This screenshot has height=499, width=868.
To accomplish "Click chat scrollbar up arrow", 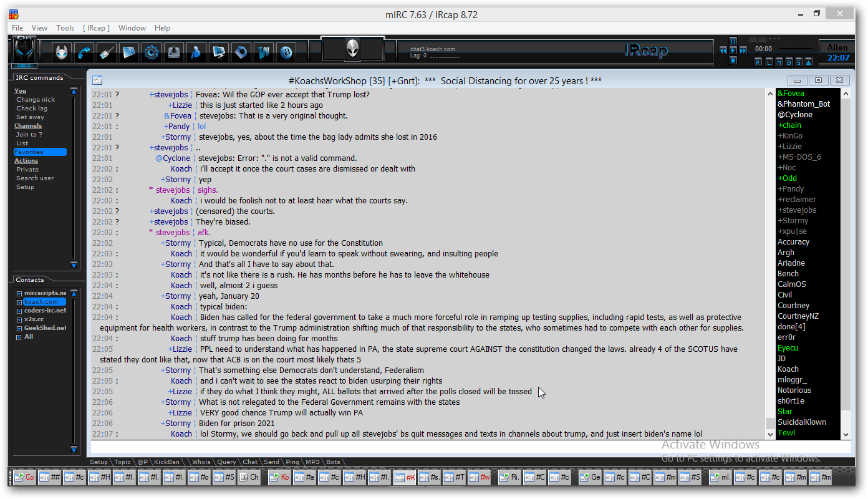I will click(769, 94).
